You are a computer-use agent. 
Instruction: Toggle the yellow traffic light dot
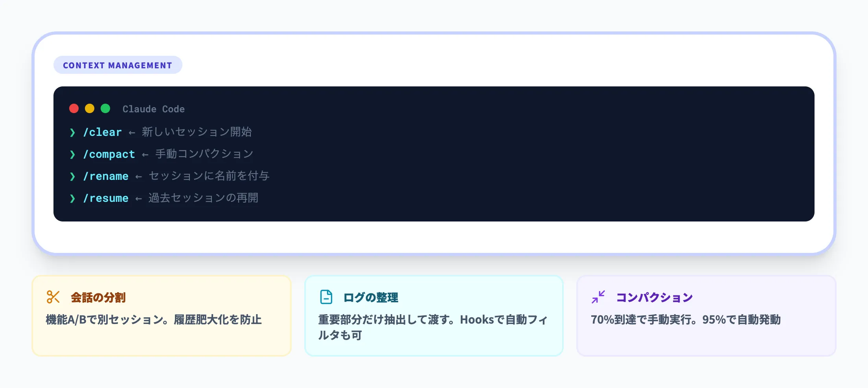tap(89, 108)
